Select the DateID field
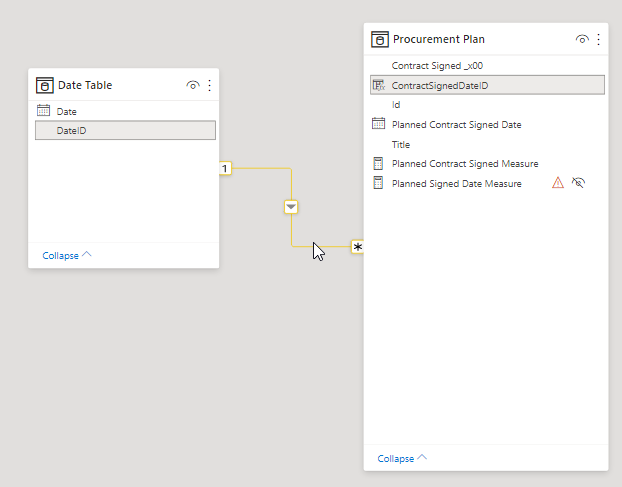The height and width of the screenshot is (487, 622). pos(125,130)
